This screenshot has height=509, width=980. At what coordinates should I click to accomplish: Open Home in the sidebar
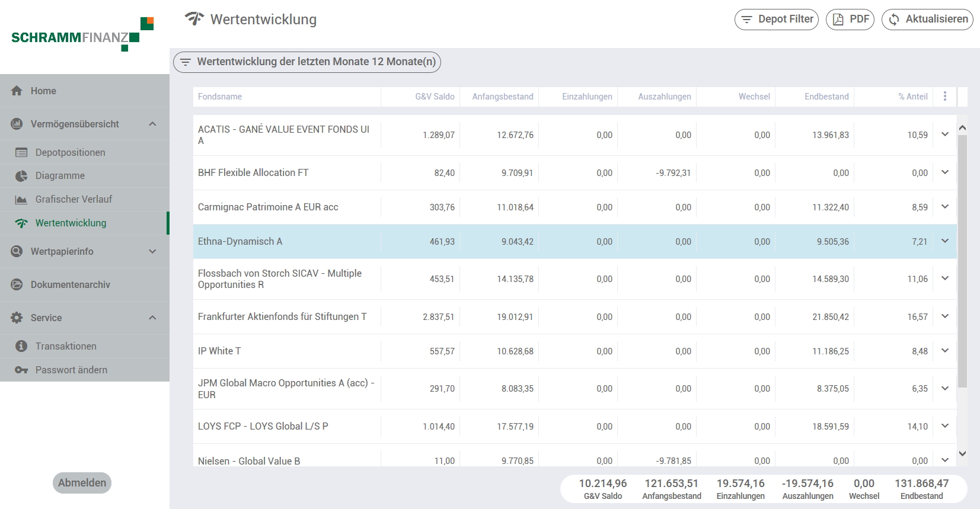click(85, 91)
